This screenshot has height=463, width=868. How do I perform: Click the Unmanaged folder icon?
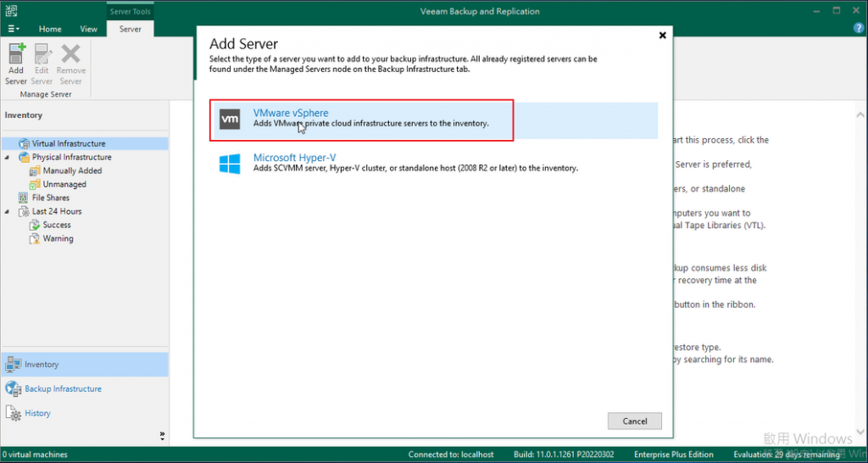pyautogui.click(x=35, y=184)
